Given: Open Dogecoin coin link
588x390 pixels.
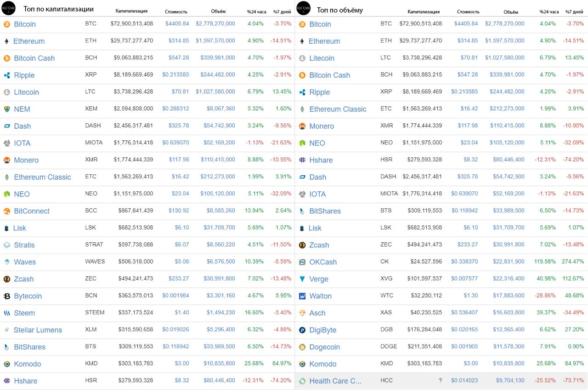Looking at the screenshot, I should pos(325,347).
